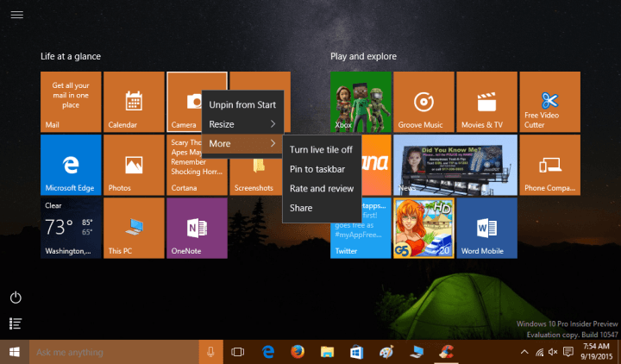Click the Ask me anything search box
The width and height of the screenshot is (621, 364).
tap(114, 352)
